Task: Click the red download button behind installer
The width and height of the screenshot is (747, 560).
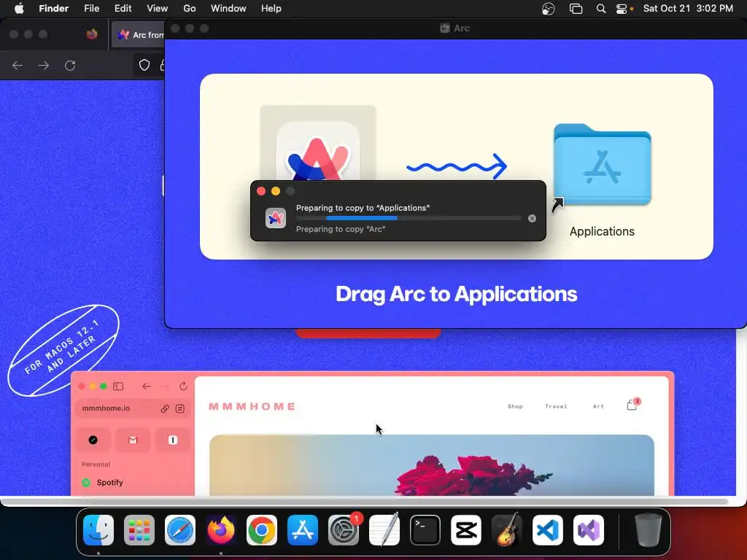Action: click(x=368, y=332)
